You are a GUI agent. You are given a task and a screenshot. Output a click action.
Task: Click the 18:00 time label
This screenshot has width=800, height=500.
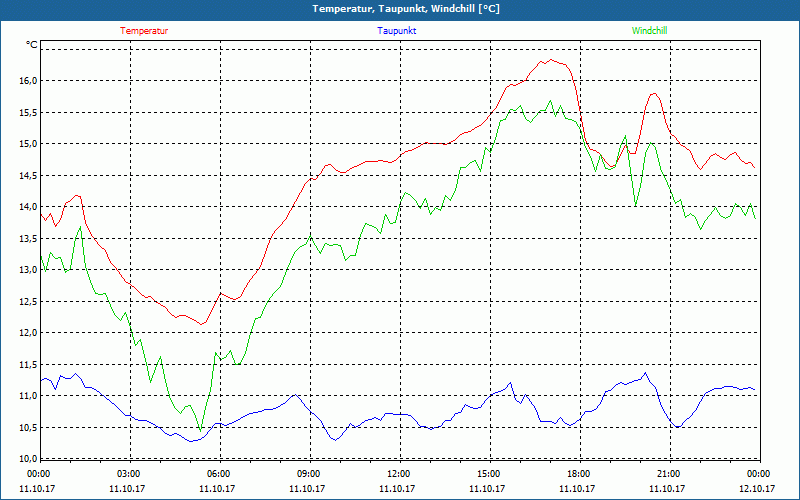[x=578, y=474]
